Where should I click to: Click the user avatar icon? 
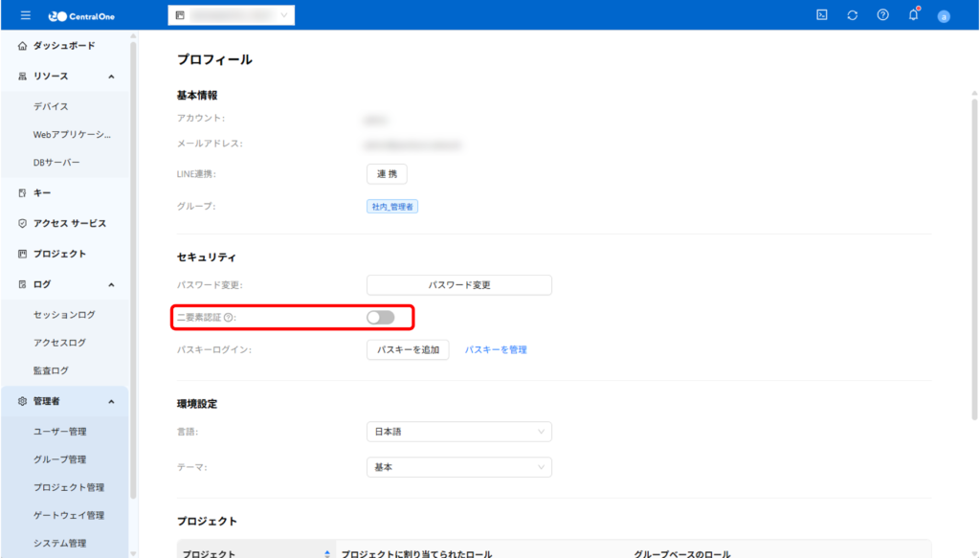944,16
